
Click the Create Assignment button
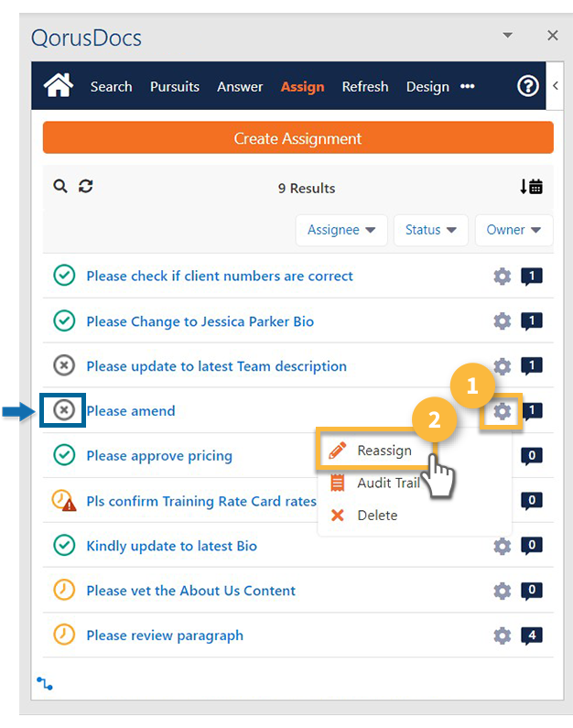[x=297, y=138]
